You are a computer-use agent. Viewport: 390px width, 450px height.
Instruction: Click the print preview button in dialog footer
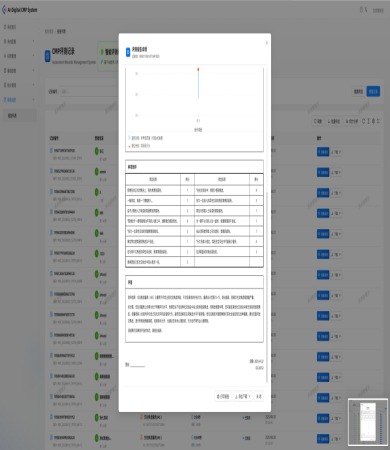[223, 396]
